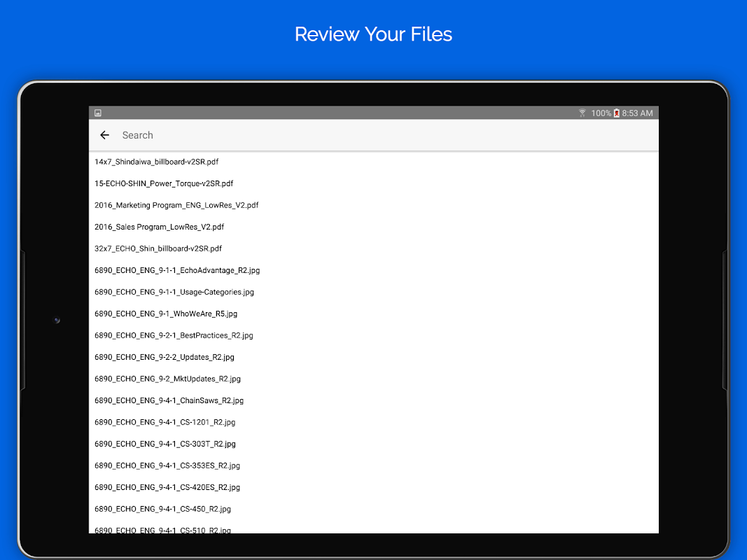Tap the 8:53 AM clock
Viewport: 747px width, 560px height.
pos(637,113)
